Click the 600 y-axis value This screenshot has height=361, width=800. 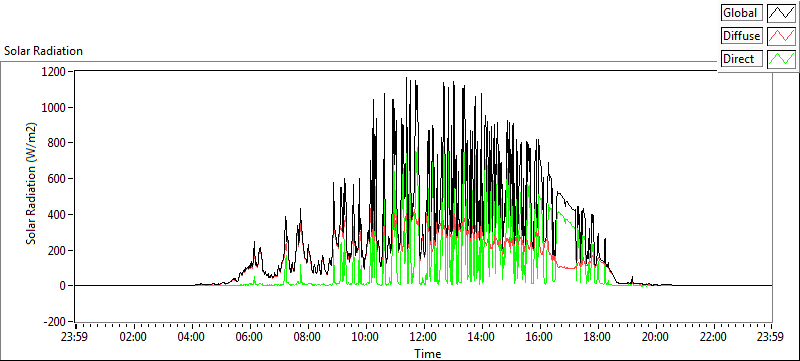click(x=57, y=179)
